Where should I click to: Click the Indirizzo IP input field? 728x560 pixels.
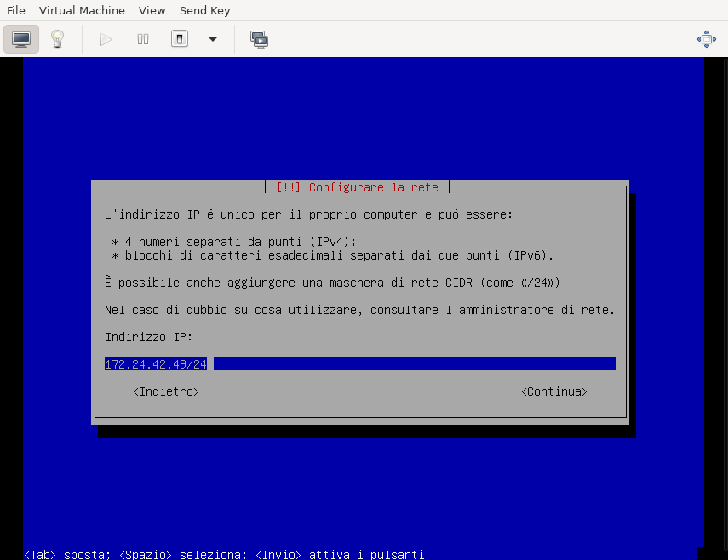(360, 363)
